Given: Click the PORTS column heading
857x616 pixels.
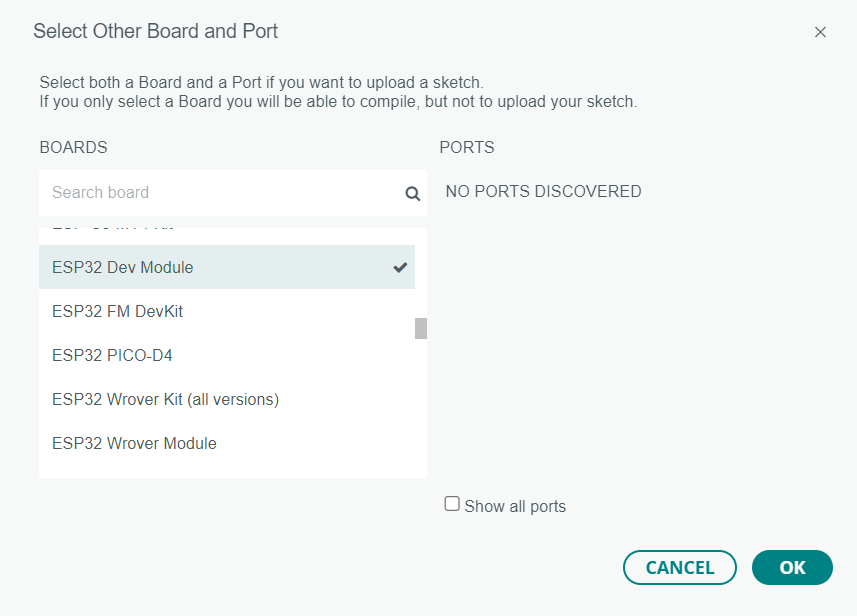Looking at the screenshot, I should coord(467,147).
